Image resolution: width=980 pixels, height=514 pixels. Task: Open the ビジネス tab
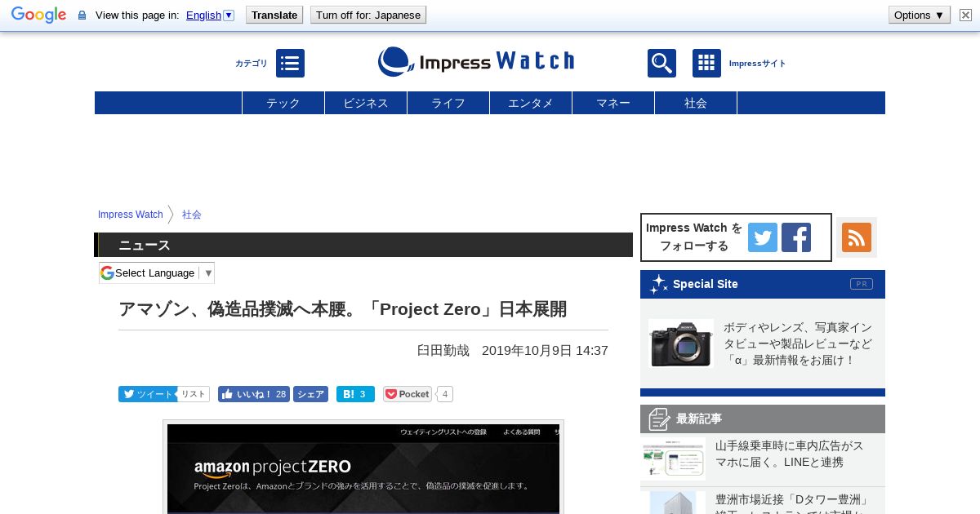tap(366, 103)
